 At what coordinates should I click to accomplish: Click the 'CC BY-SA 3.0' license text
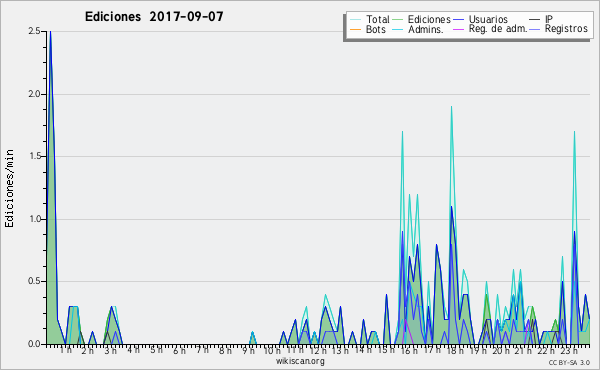coord(569,362)
